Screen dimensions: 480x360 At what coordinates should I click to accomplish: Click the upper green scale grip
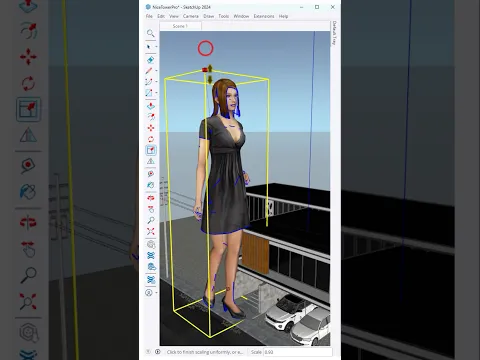210,68
